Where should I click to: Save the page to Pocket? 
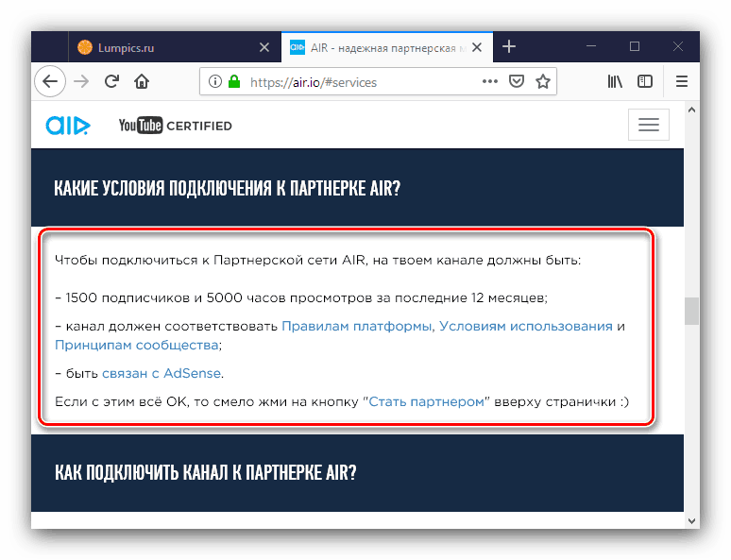click(x=516, y=81)
